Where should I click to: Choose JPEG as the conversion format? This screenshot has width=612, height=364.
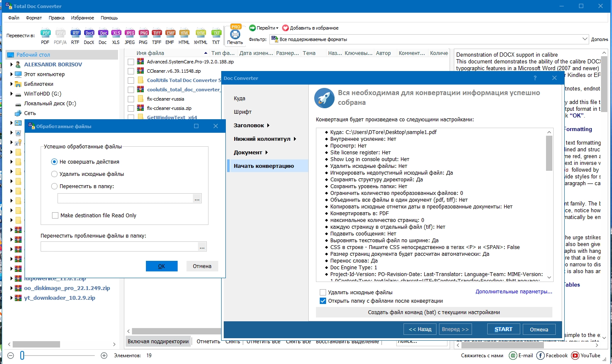point(130,36)
